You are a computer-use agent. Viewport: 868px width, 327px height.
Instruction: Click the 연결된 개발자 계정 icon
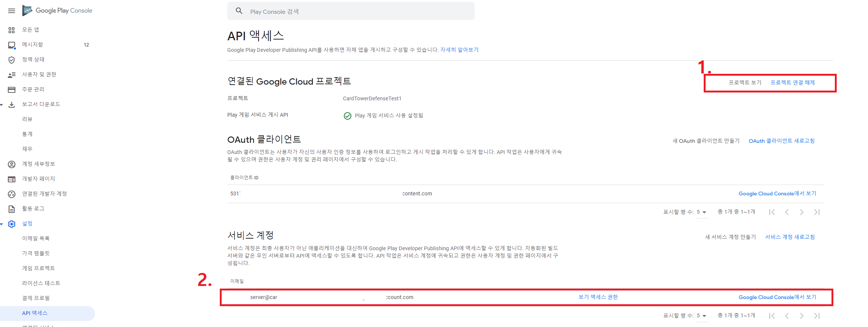(12, 194)
